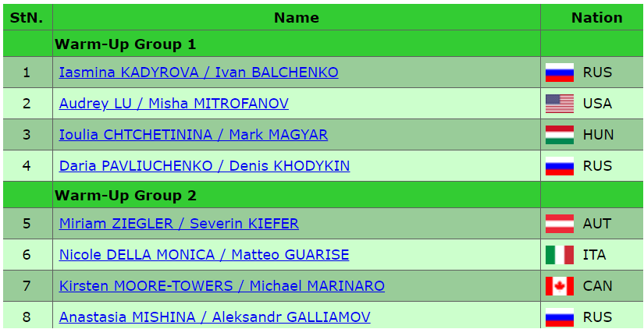Click the Austrian flag icon

click(559, 224)
